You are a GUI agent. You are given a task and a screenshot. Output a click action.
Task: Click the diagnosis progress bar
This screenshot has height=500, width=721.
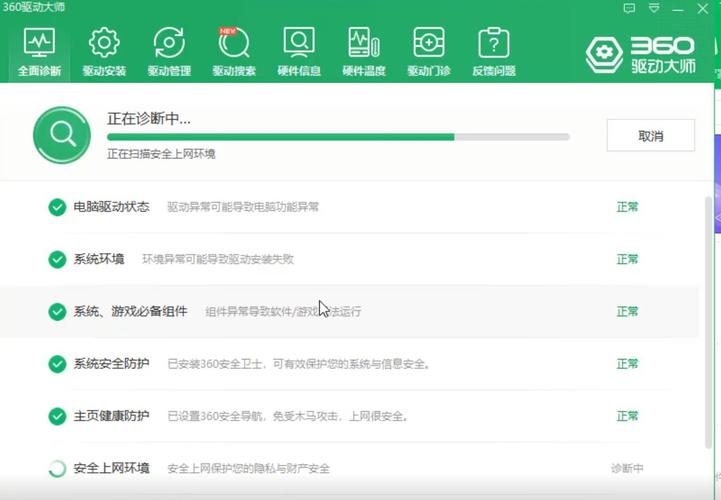tap(338, 137)
